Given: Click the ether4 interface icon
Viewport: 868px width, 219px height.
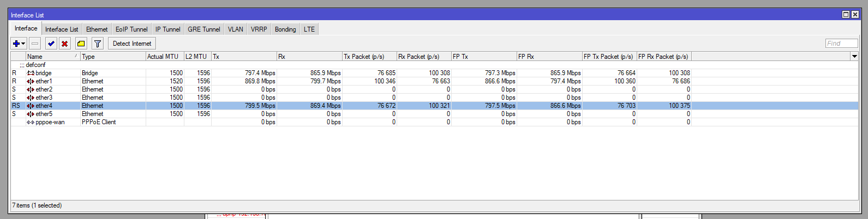Looking at the screenshot, I should pyautogui.click(x=31, y=106).
